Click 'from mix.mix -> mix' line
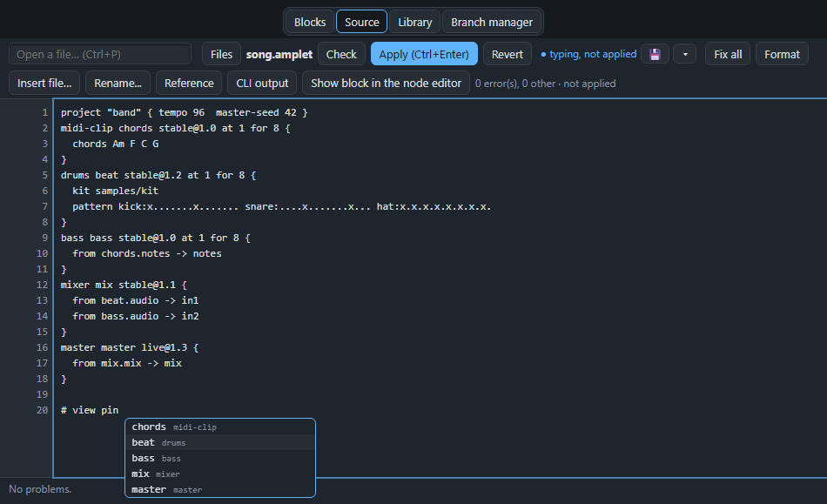Image resolution: width=827 pixels, height=504 pixels. (x=127, y=363)
